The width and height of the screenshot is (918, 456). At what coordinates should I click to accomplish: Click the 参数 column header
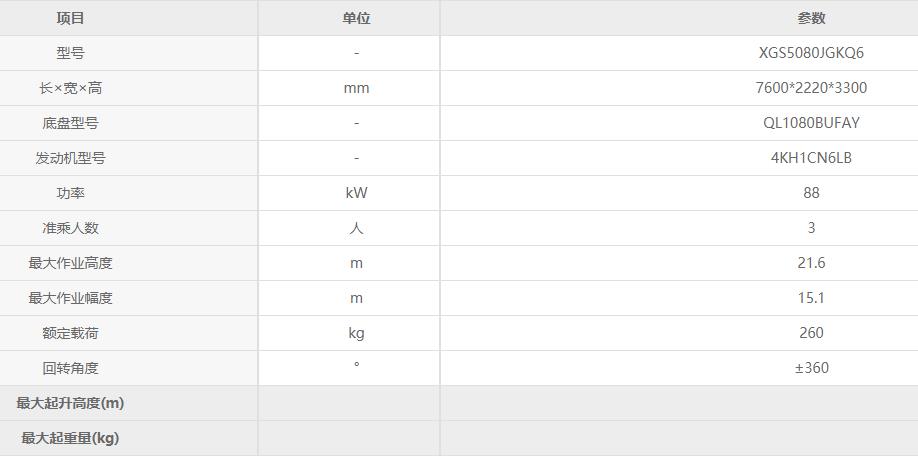(811, 18)
